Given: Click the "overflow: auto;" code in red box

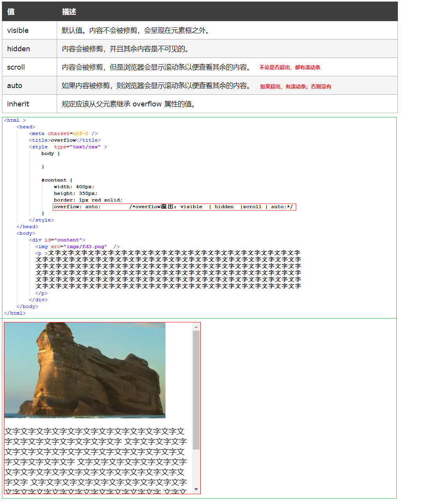Looking at the screenshot, I should (x=77, y=207).
